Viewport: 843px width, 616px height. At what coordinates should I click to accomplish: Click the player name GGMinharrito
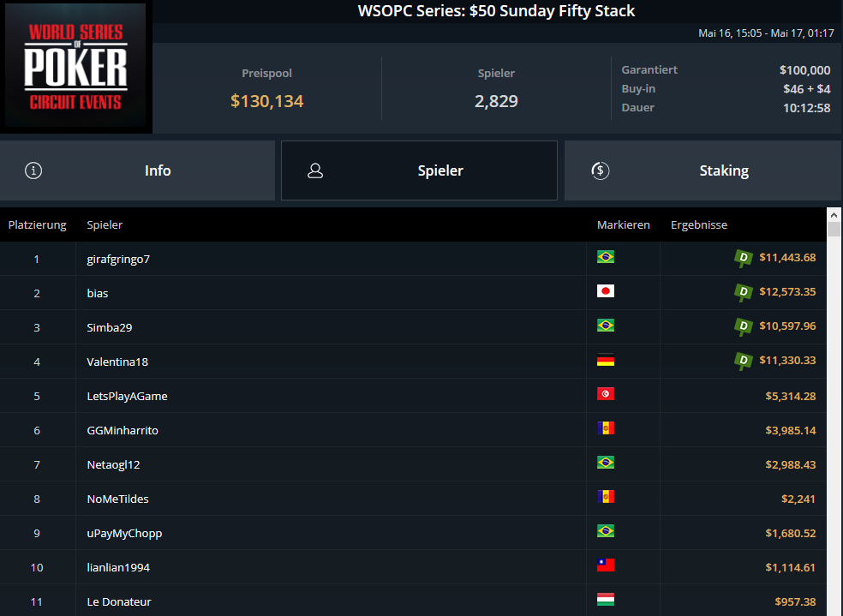[123, 430]
